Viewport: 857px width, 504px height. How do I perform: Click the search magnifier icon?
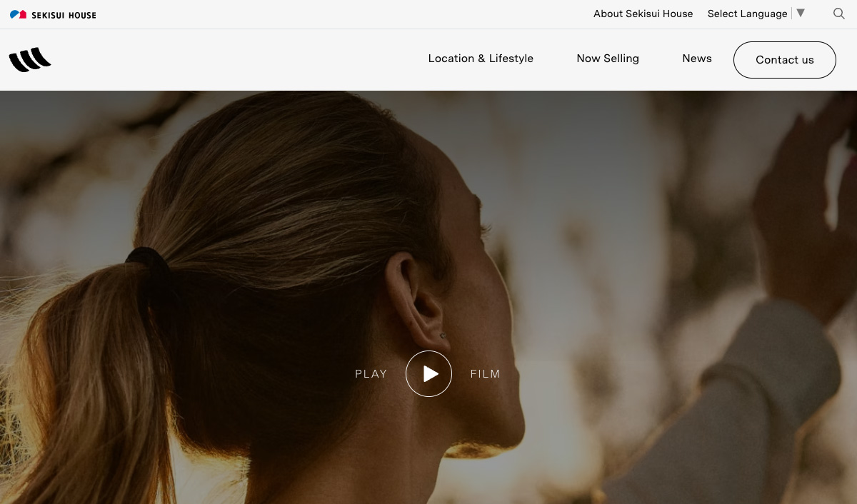[x=839, y=14]
